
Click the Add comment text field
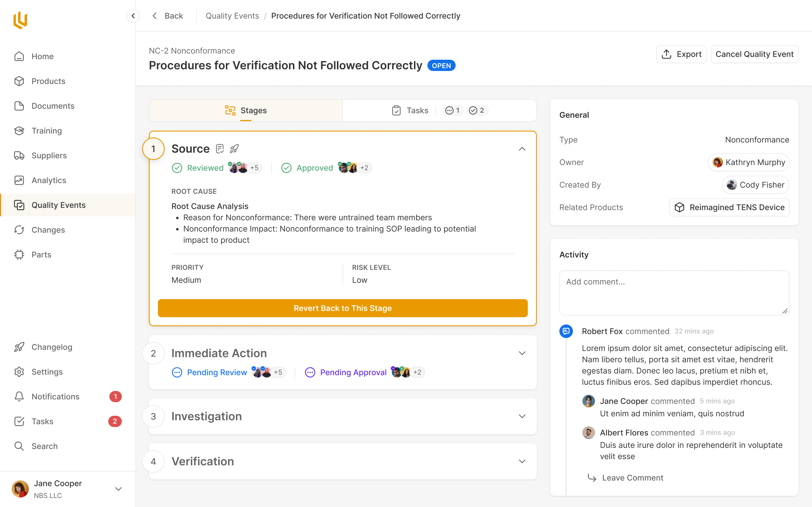[x=674, y=292]
